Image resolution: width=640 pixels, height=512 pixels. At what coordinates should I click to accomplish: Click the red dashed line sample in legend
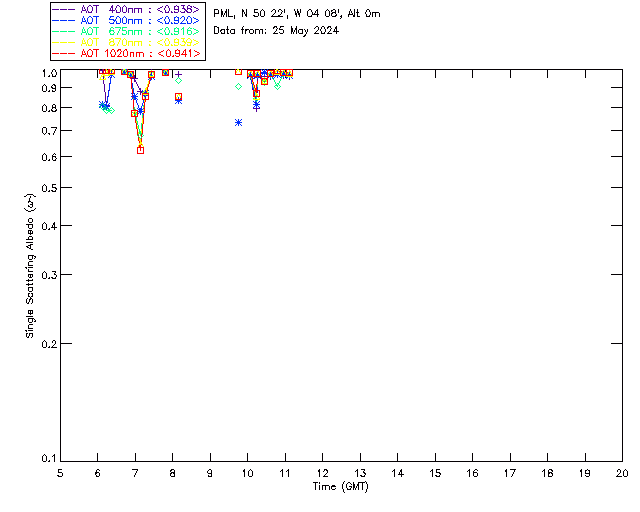64,53
